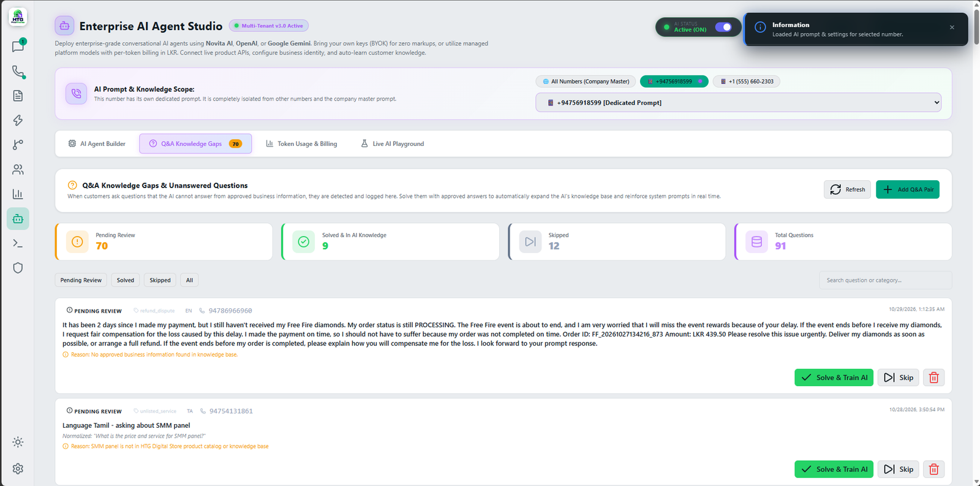Switch to the Token Usage & Billing tab
This screenshot has height=486, width=980.
[x=301, y=143]
